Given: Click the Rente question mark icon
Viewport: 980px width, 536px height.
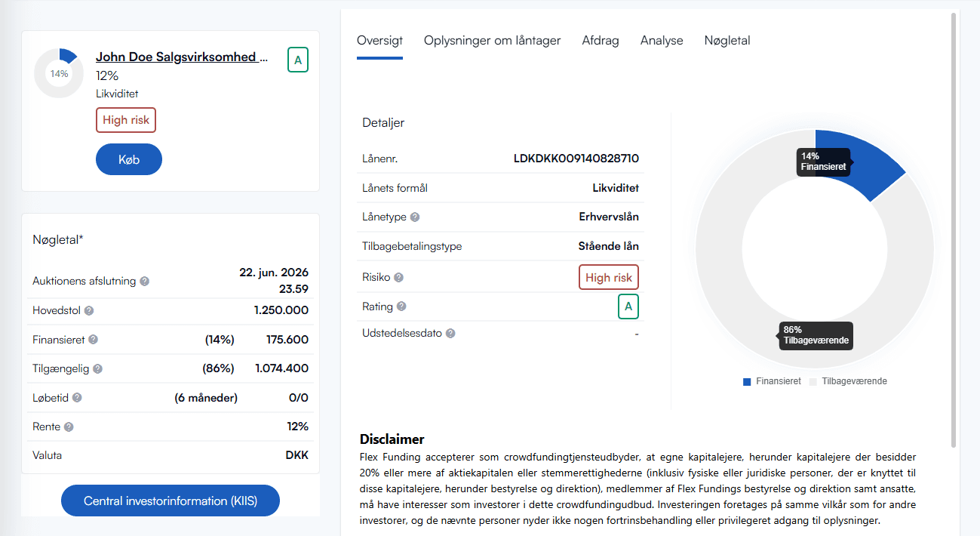Looking at the screenshot, I should click(x=69, y=427).
